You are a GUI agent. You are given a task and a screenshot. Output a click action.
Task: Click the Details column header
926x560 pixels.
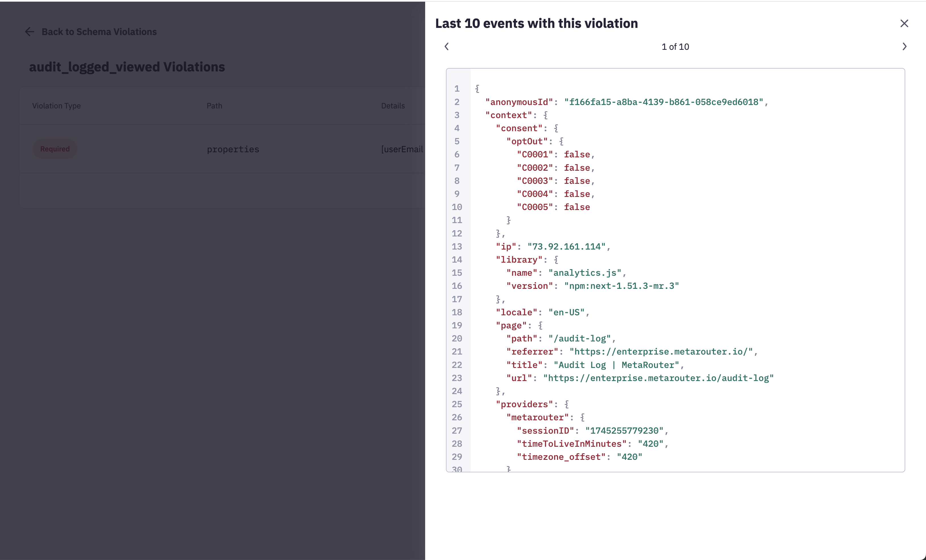pyautogui.click(x=393, y=106)
